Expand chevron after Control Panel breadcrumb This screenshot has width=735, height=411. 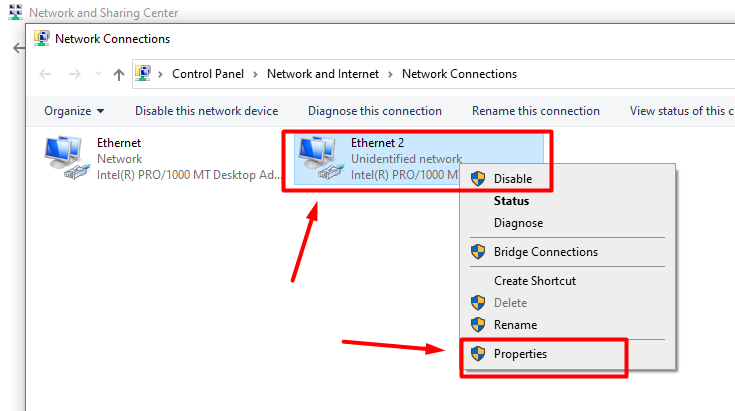[255, 74]
